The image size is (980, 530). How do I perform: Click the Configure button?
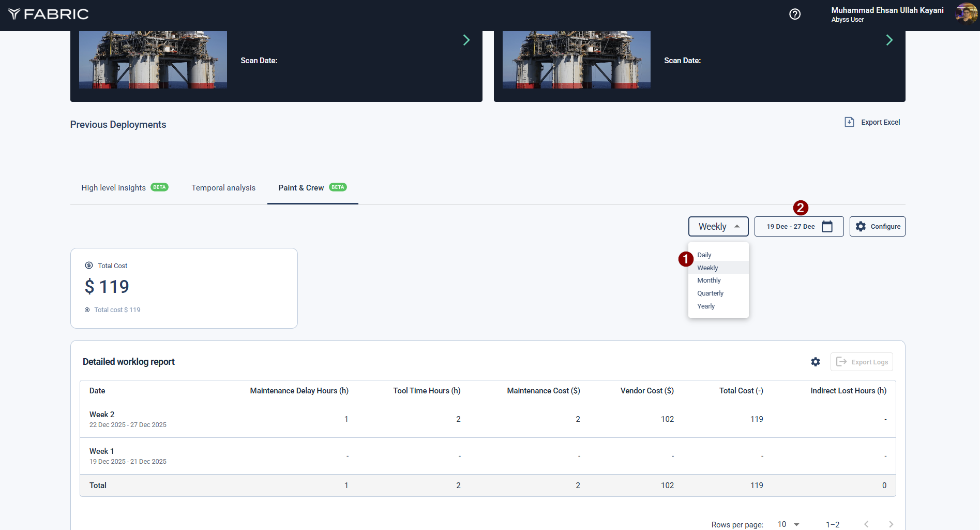tap(877, 227)
